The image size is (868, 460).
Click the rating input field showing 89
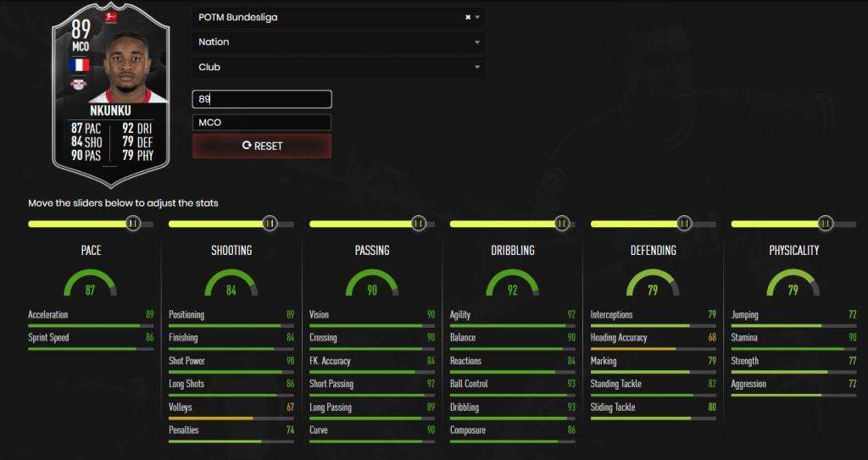[x=262, y=99]
